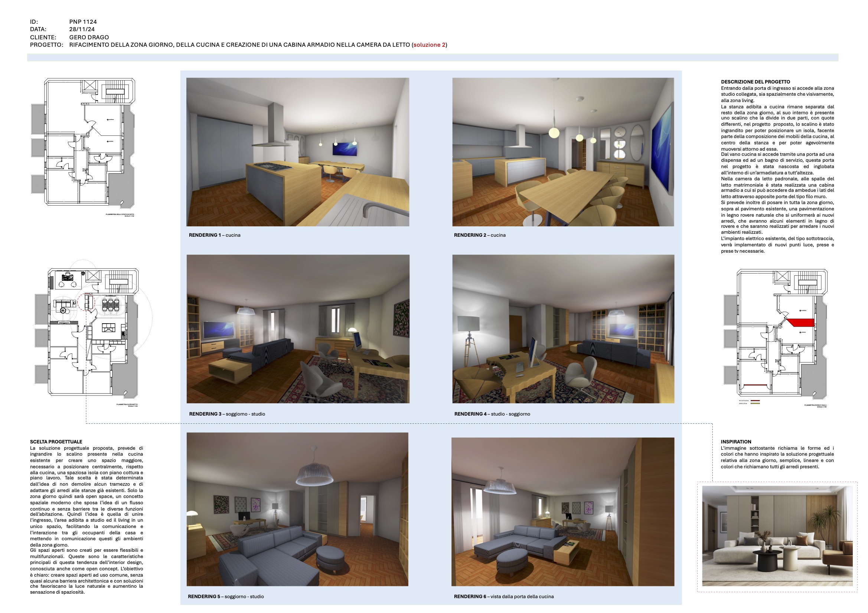Click the 'RENDERING 1 – cucina' caption
Screen dimensions: 868x613
tap(215, 235)
